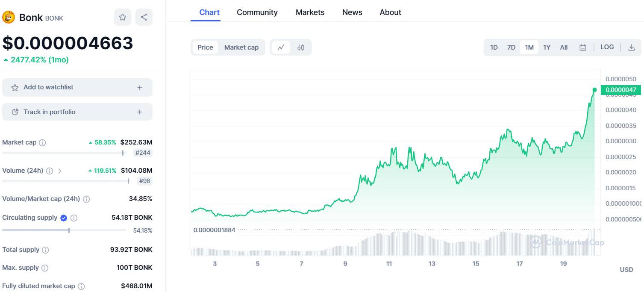The width and height of the screenshot is (644, 292).
Task: Click the Circulating supply info icon
Action: click(74, 218)
